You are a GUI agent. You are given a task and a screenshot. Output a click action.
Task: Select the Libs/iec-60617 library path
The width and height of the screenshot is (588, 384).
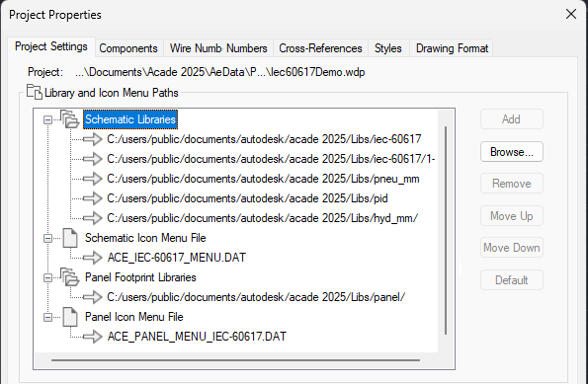click(264, 139)
